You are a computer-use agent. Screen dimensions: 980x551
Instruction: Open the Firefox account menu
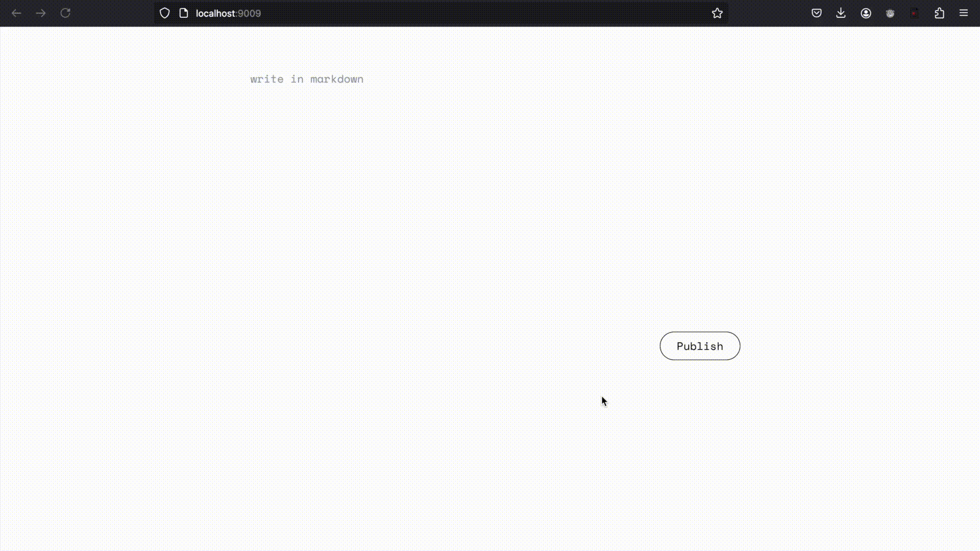pos(866,13)
